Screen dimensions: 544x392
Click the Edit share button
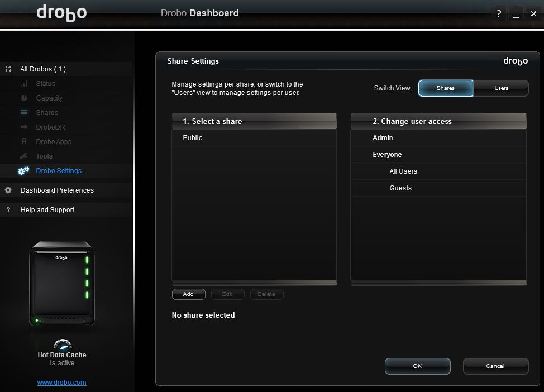pyautogui.click(x=227, y=294)
